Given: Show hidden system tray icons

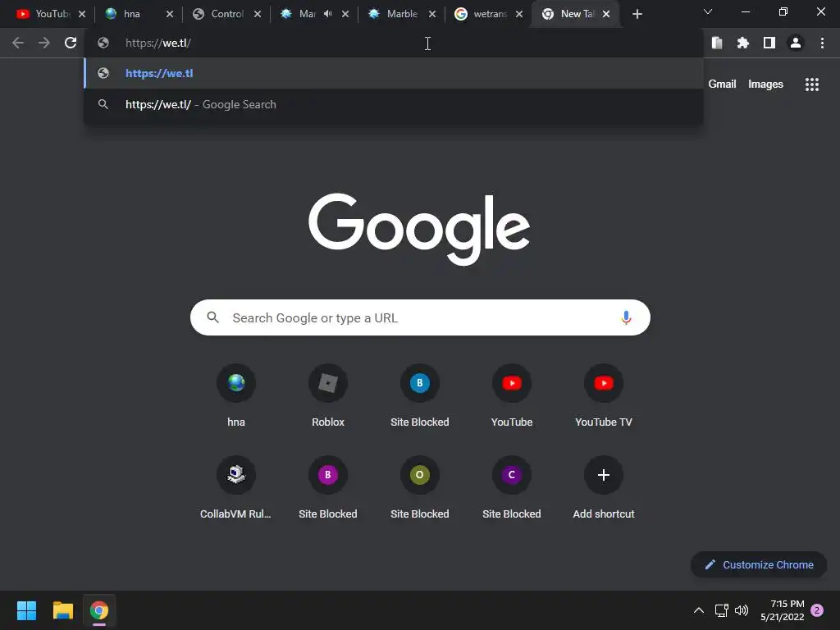Looking at the screenshot, I should [699, 610].
